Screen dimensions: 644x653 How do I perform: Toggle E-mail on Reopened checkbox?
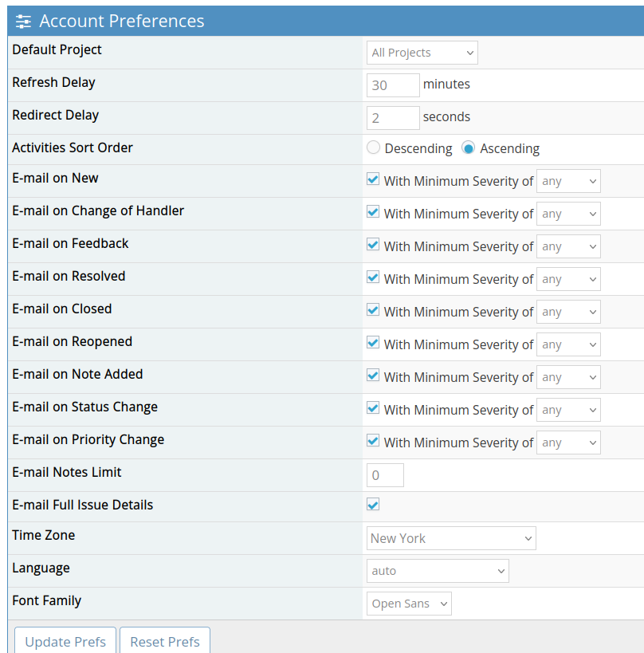point(372,343)
